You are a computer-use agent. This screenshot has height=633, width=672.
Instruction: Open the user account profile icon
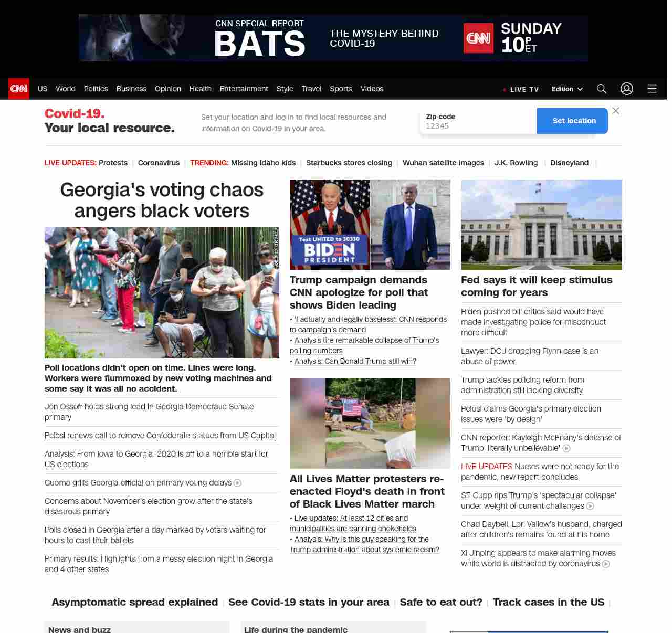626,89
